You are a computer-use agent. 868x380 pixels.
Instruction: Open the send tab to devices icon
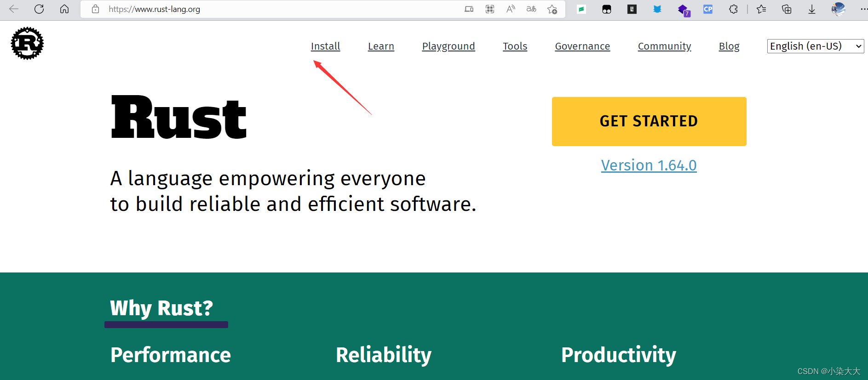469,9
